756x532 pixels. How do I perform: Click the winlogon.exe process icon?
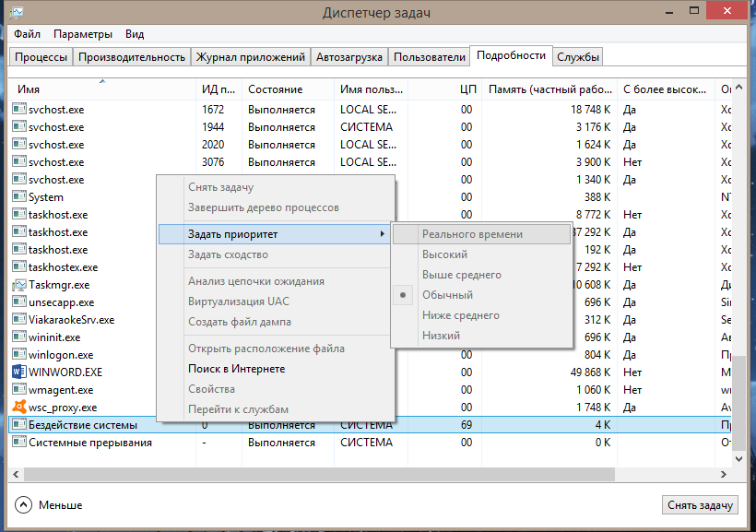(x=19, y=355)
